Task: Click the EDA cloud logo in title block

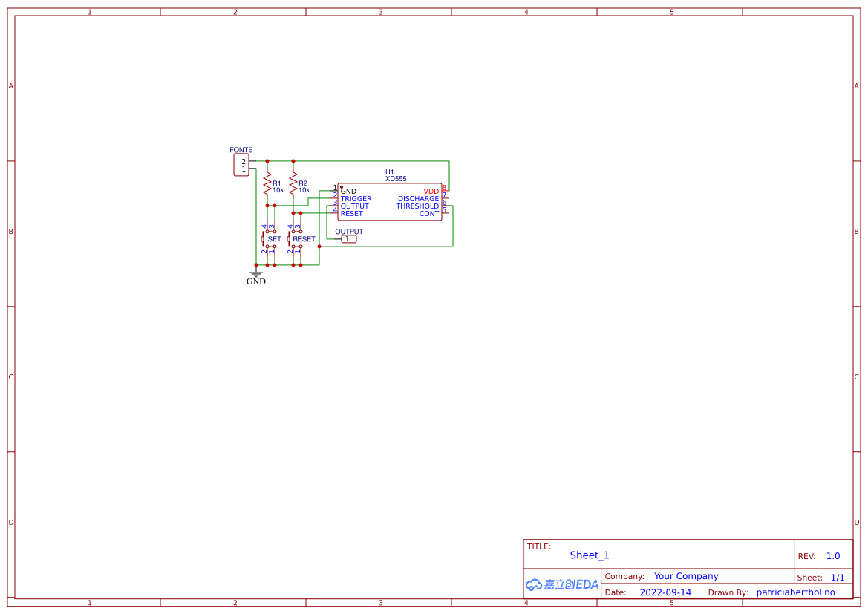Action: [561, 584]
